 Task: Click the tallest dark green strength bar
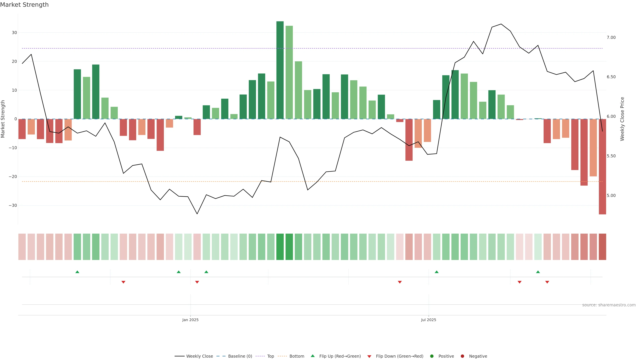click(280, 70)
